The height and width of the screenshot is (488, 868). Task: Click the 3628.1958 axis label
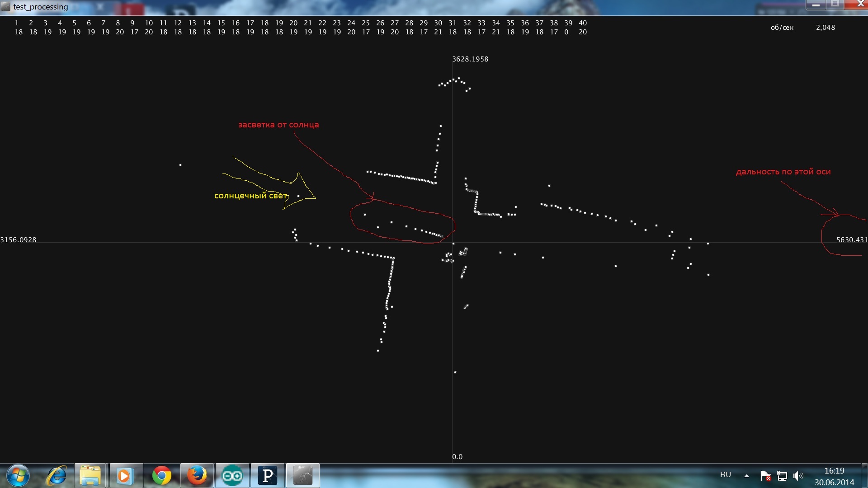[x=470, y=59]
